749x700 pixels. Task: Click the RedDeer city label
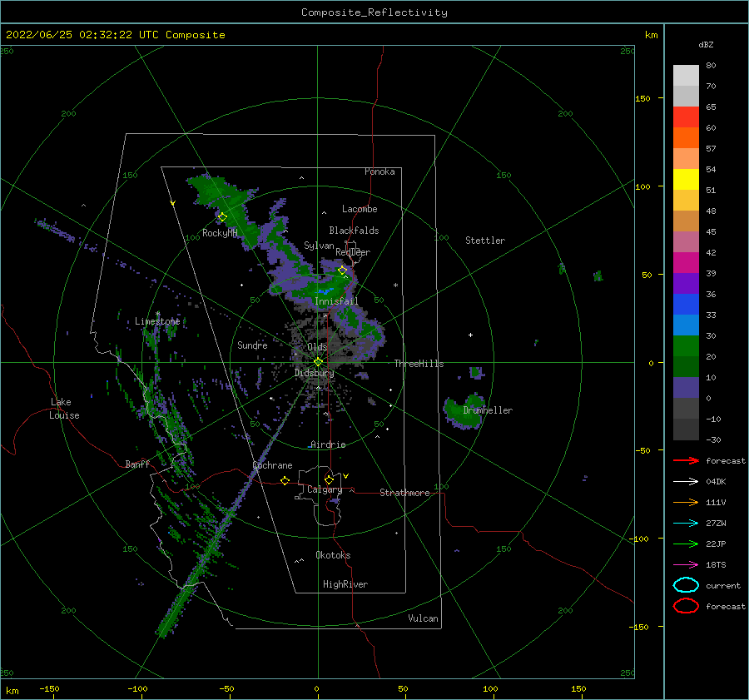click(353, 252)
